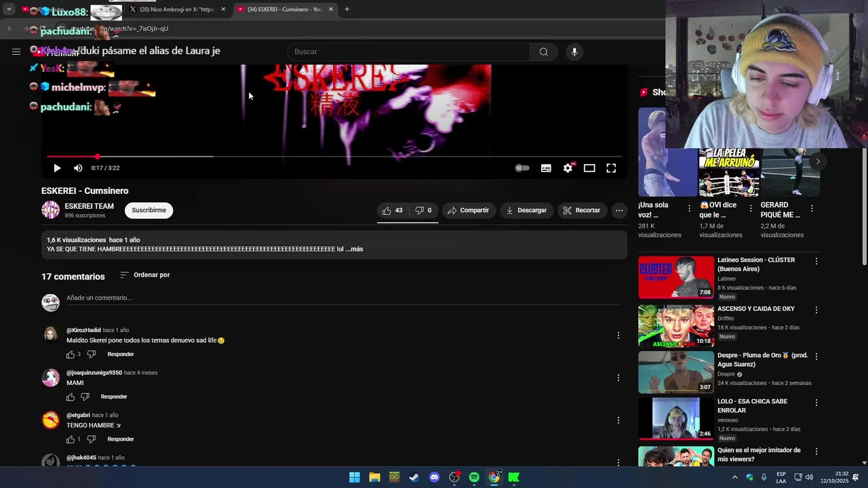Click Recortar clip button
Screen dimensions: 868x488
coord(582,211)
